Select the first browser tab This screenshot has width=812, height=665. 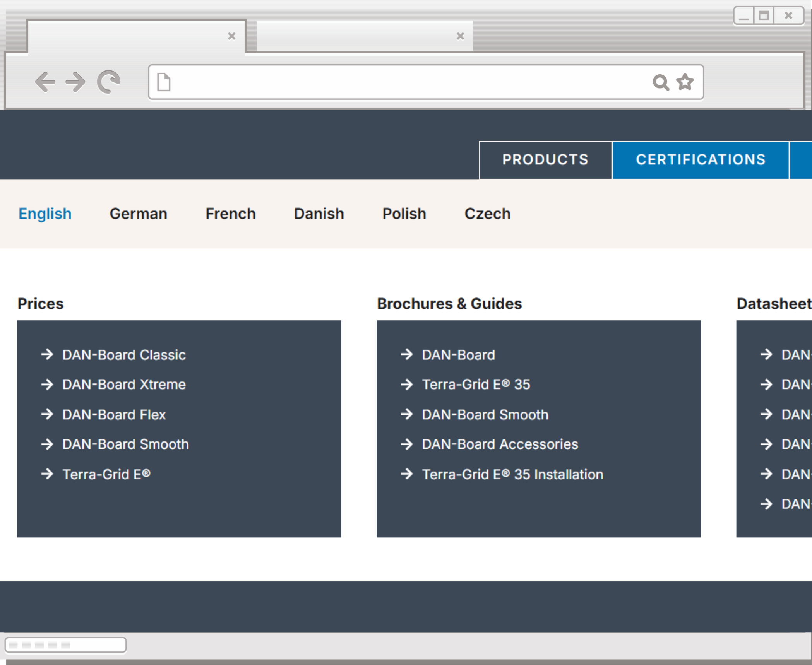point(136,36)
